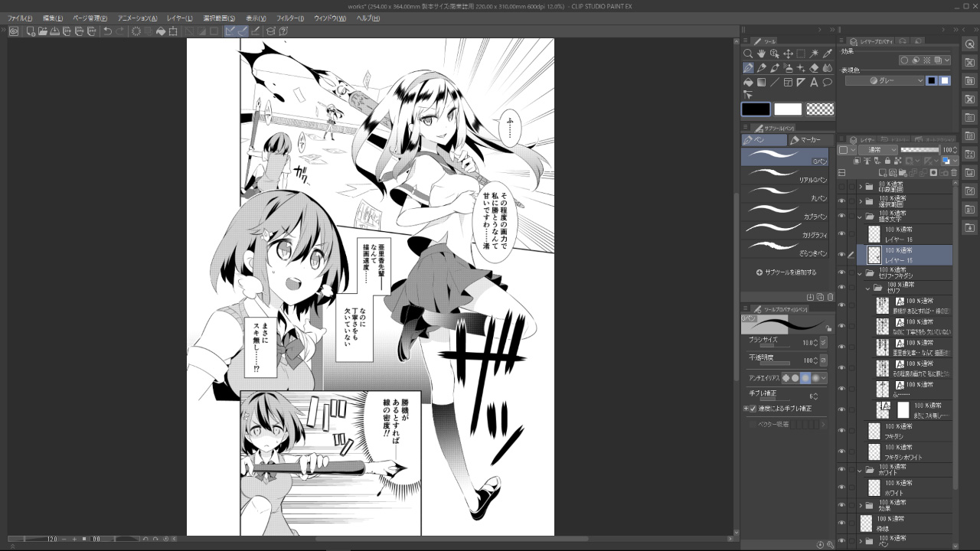Toggle the 速度による手ブレ補正 checkbox
980x551 pixels.
point(753,409)
